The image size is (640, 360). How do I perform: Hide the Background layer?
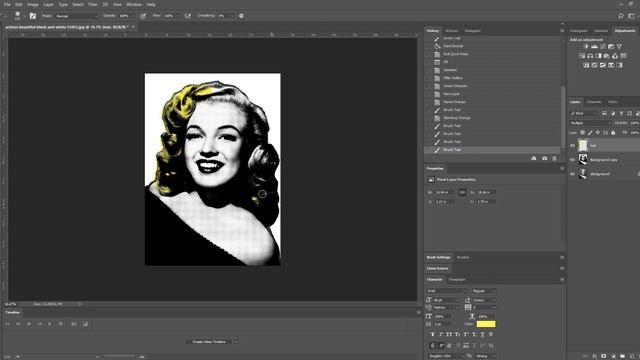click(572, 174)
